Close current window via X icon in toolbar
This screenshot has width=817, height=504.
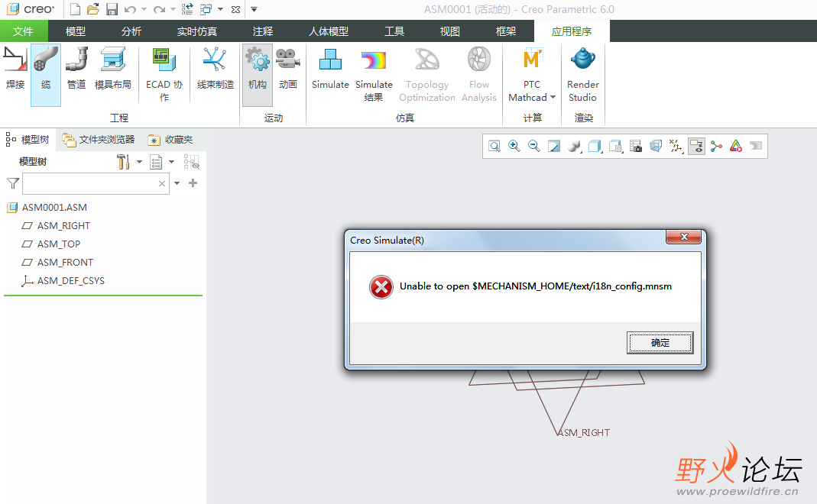(235, 9)
